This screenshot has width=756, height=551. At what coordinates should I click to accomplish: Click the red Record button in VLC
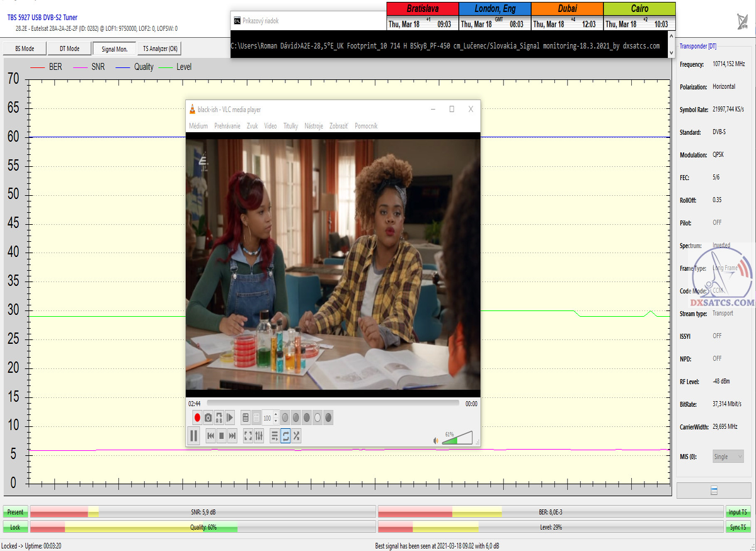[197, 418]
